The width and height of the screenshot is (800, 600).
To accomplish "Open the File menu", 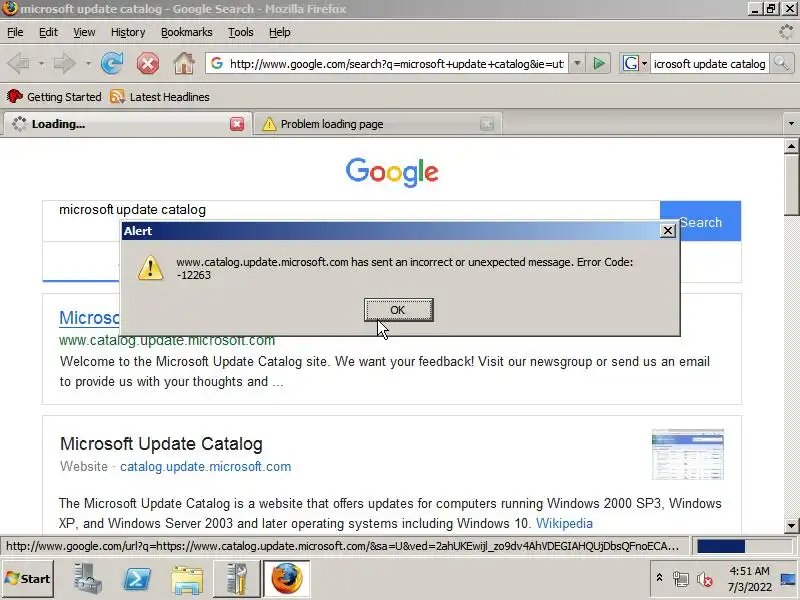I will click(15, 32).
